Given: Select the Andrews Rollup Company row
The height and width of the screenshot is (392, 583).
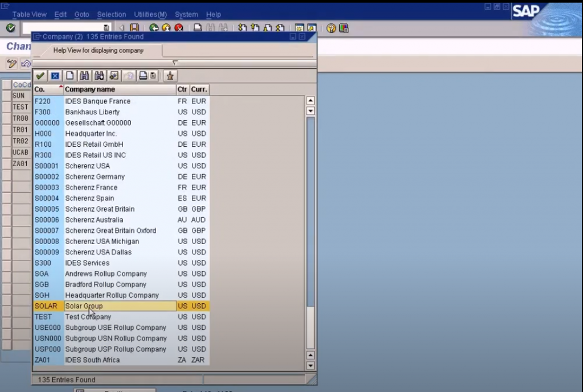Looking at the screenshot, I should (x=122, y=274).
